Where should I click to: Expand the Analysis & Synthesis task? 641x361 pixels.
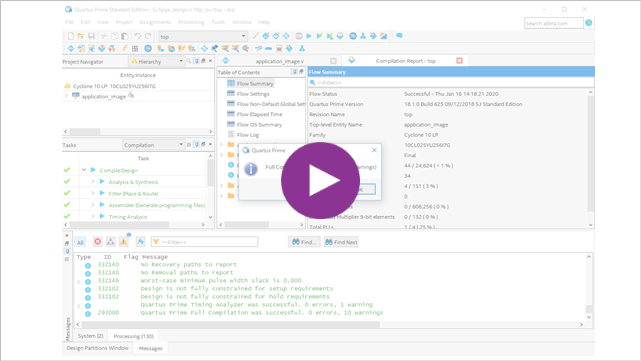pyautogui.click(x=93, y=182)
